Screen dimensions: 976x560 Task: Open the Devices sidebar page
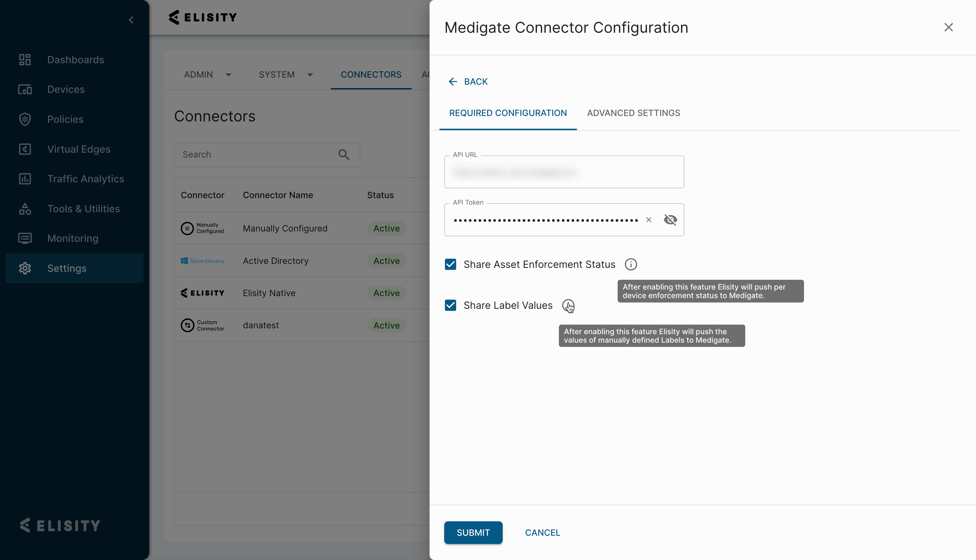[66, 89]
